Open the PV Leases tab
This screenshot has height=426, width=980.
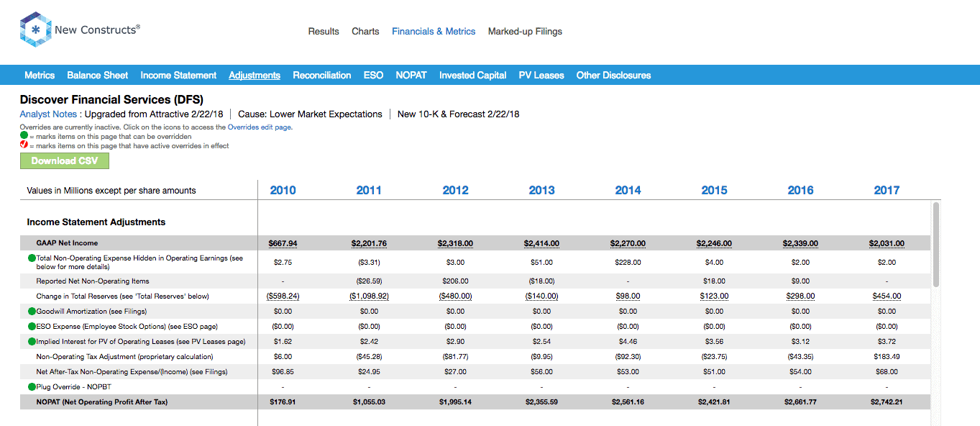[541, 76]
